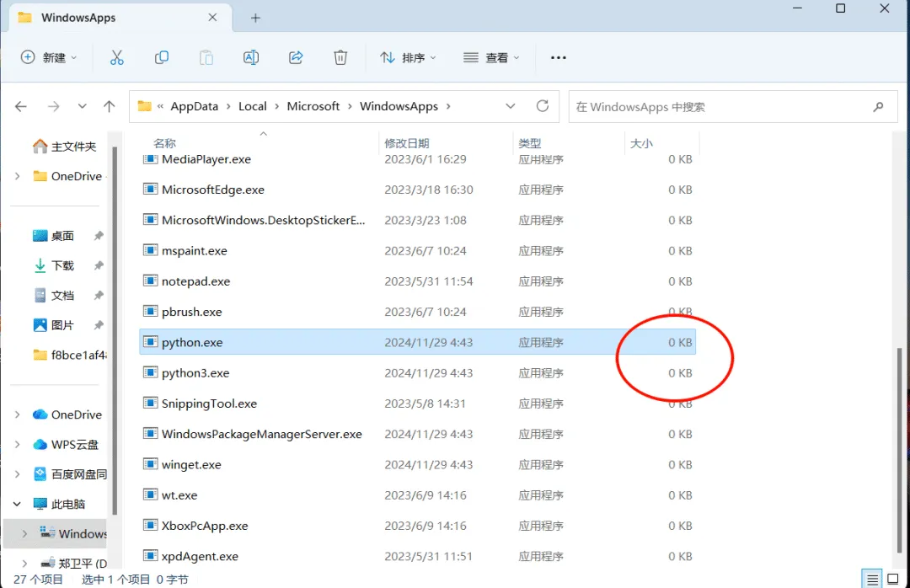Go up one folder level
The width and height of the screenshot is (910, 588).
[x=109, y=106]
